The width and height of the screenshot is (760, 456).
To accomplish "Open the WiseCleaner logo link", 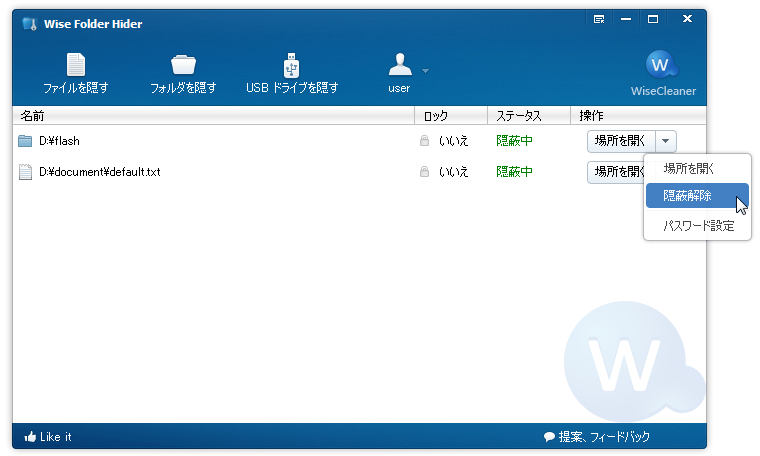I will [x=663, y=73].
